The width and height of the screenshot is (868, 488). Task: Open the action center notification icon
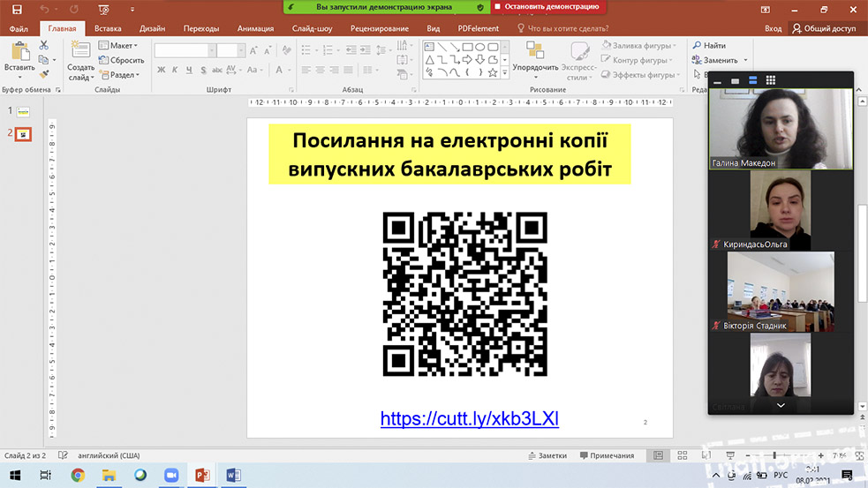[847, 476]
